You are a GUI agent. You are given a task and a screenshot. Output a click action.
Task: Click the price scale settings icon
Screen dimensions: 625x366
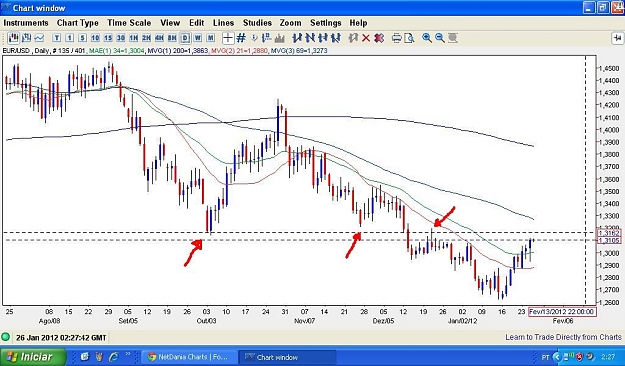coord(267,38)
